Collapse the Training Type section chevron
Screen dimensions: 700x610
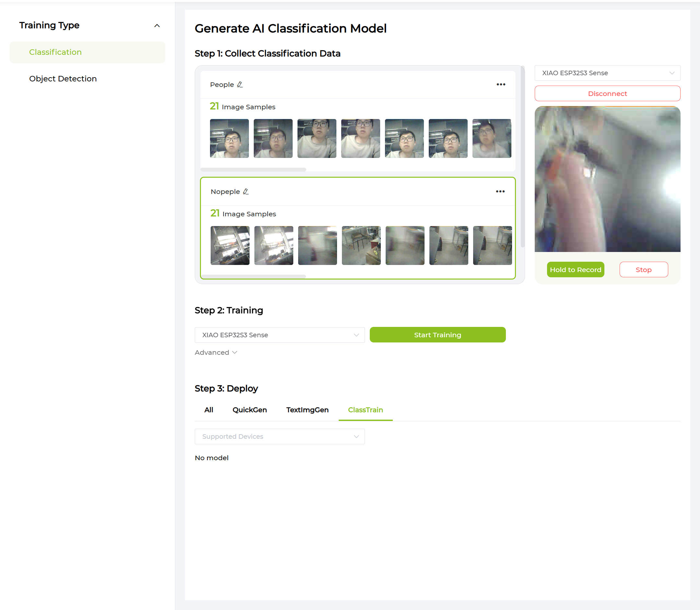tap(157, 26)
